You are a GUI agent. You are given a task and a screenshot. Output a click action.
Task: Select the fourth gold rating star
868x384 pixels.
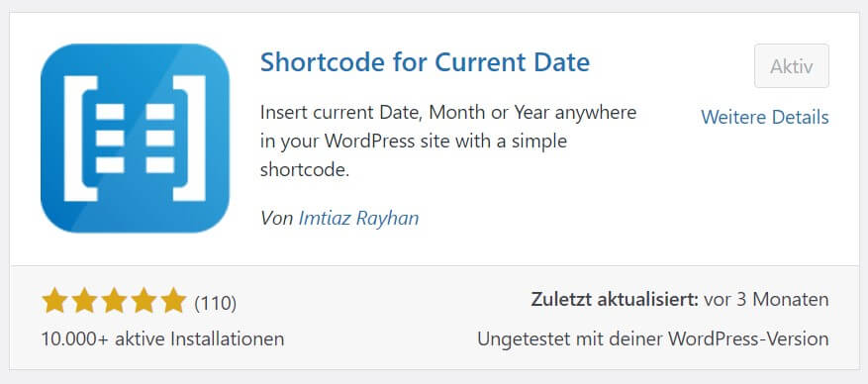click(x=144, y=301)
